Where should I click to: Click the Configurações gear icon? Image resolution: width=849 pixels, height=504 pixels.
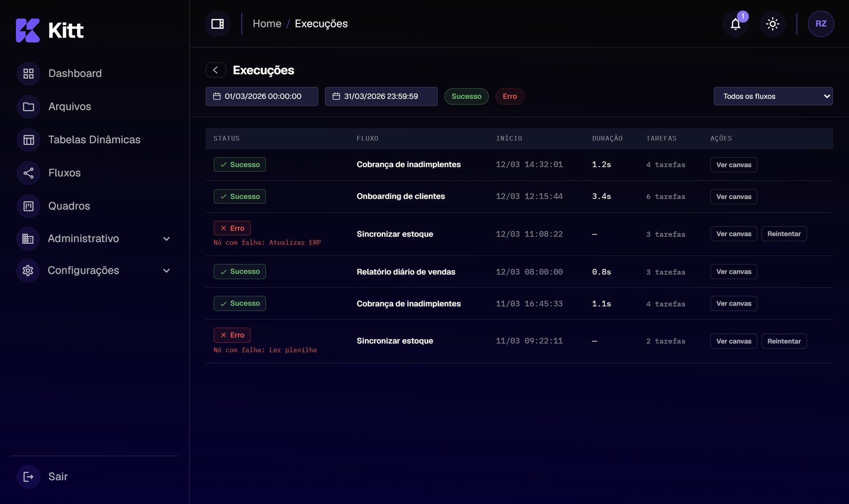click(28, 271)
